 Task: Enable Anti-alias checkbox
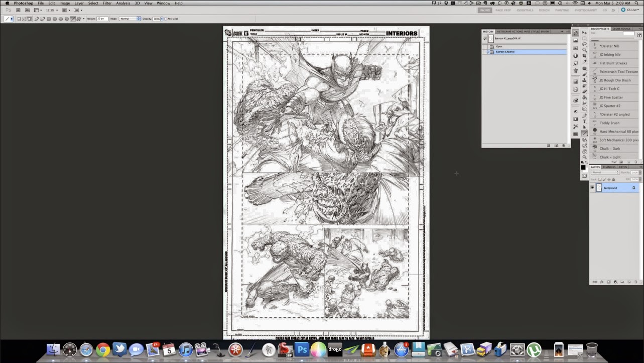click(x=166, y=19)
